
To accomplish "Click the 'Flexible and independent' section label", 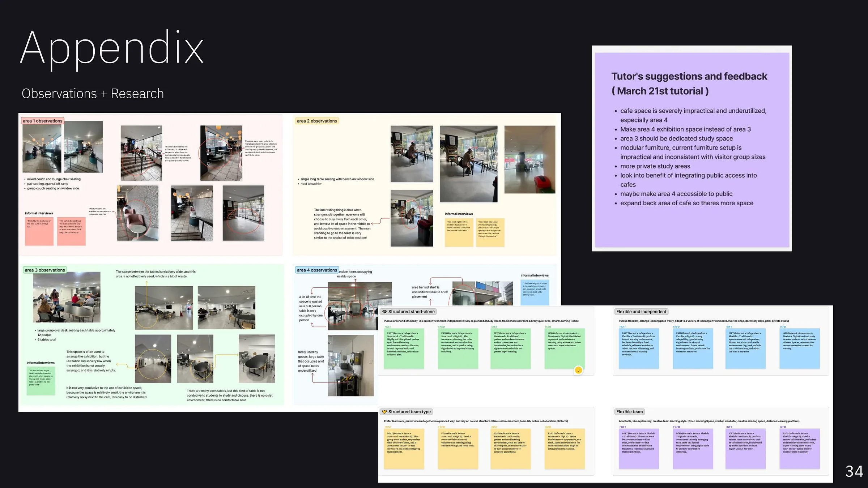I will pyautogui.click(x=641, y=312).
